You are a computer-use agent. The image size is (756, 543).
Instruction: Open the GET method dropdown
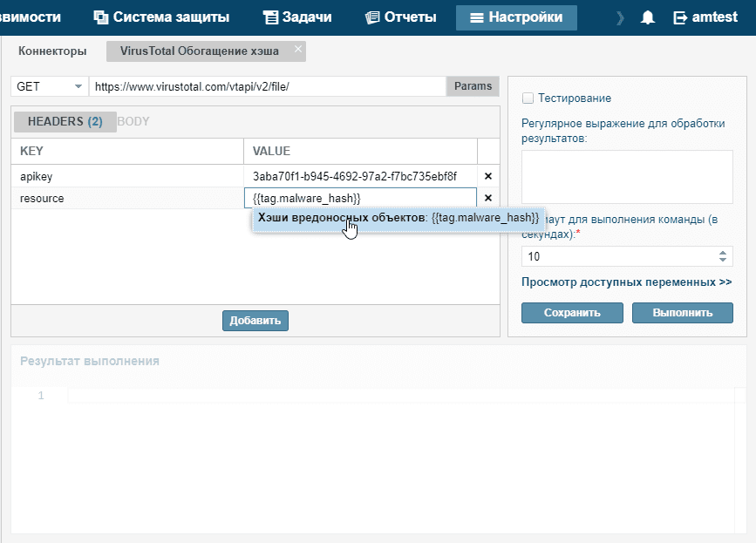(x=49, y=86)
